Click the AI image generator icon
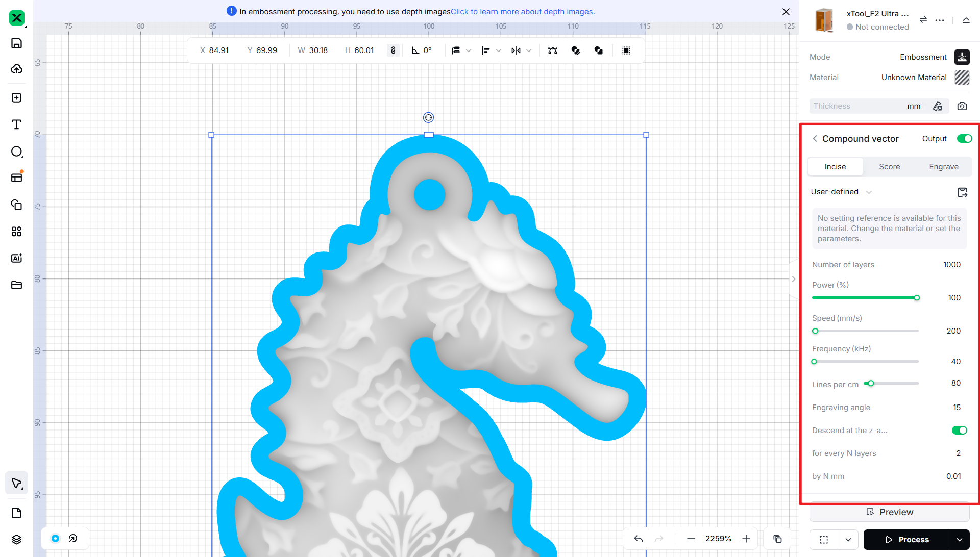Viewport: 980px width, 557px height. (16, 258)
